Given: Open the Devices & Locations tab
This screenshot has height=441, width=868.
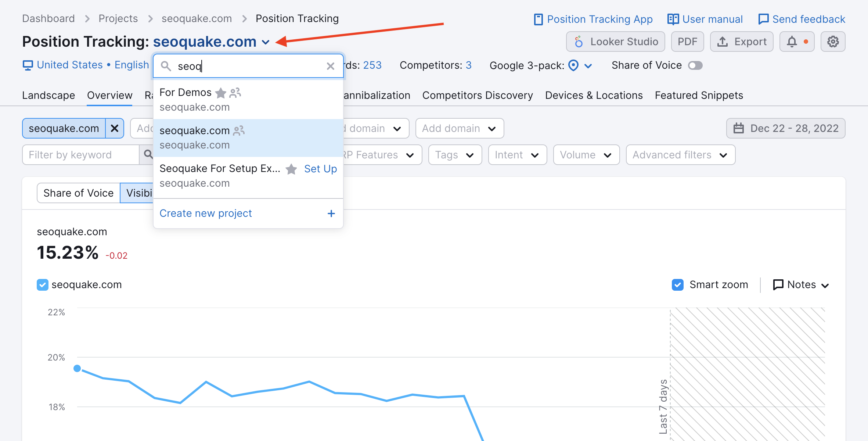Looking at the screenshot, I should [594, 95].
